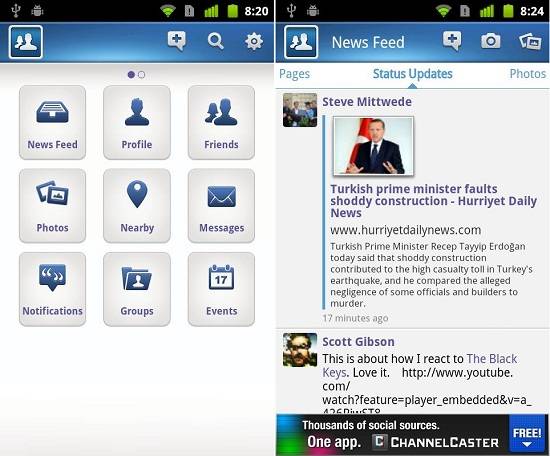Tap the FREE! download button on ad

click(526, 435)
